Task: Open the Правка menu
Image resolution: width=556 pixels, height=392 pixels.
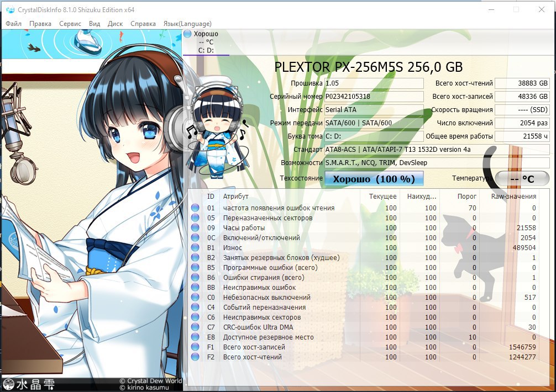Action: pos(40,24)
